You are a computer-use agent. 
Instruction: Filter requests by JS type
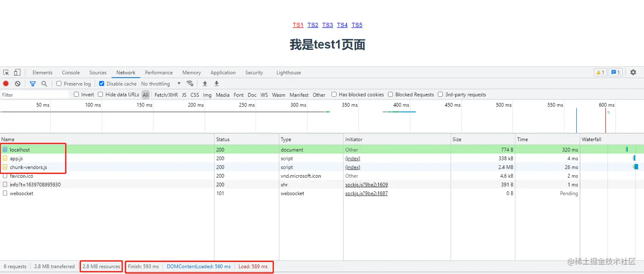pyautogui.click(x=184, y=95)
